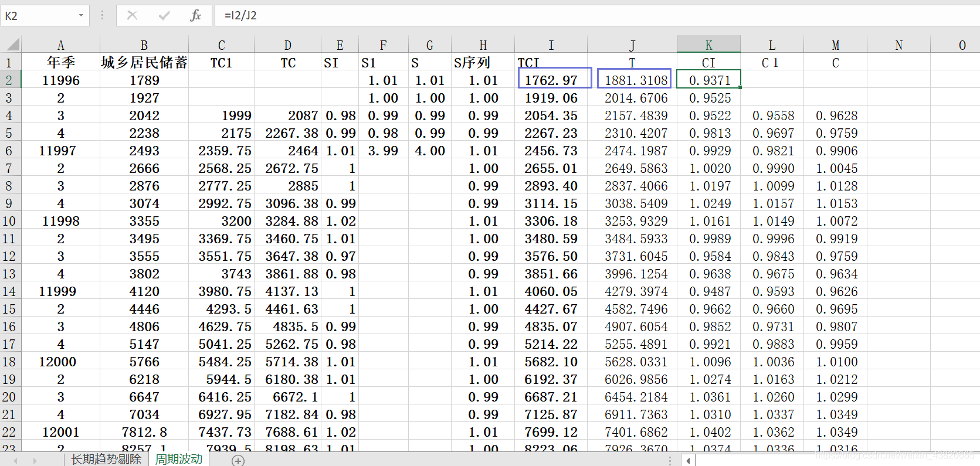This screenshot has width=980, height=466.
Task: Click the Name Box showing K2
Action: [x=38, y=15]
